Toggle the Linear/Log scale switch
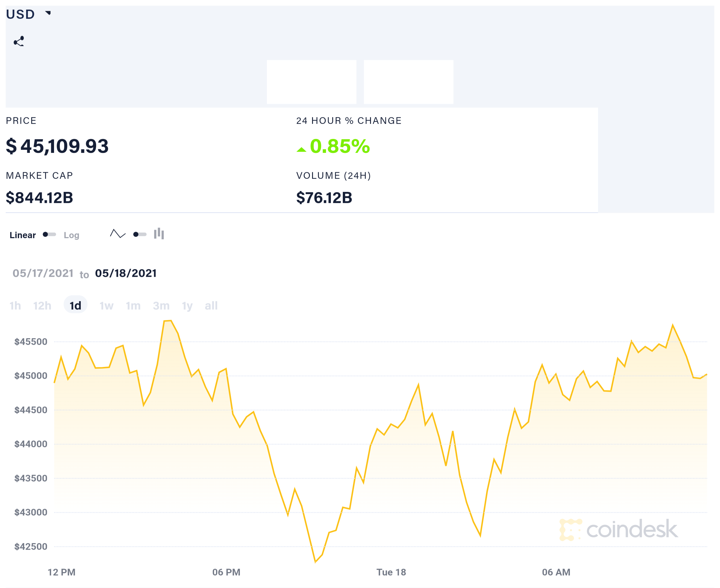The width and height of the screenshot is (720, 588). click(49, 234)
